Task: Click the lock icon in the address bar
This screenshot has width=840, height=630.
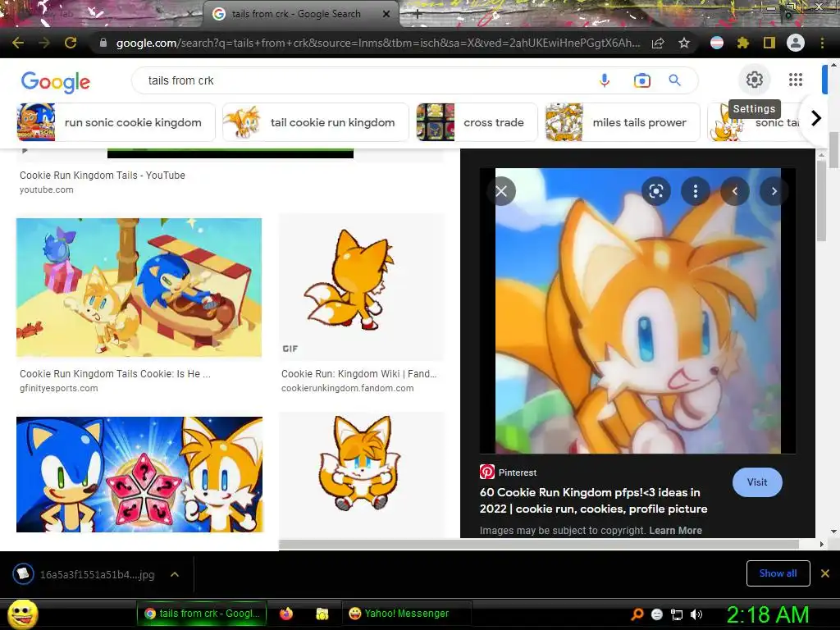Action: 103,43
